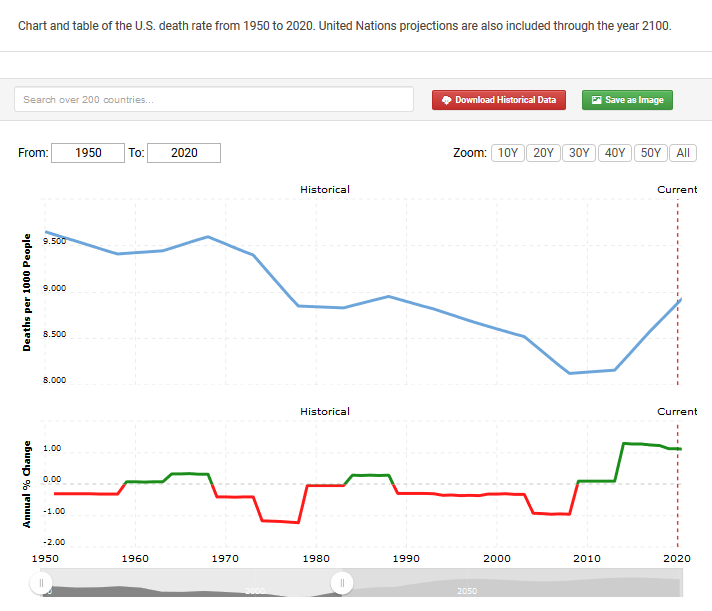Click the From year field showing 1950
Viewport: 712px width, 611px height.
(x=87, y=153)
